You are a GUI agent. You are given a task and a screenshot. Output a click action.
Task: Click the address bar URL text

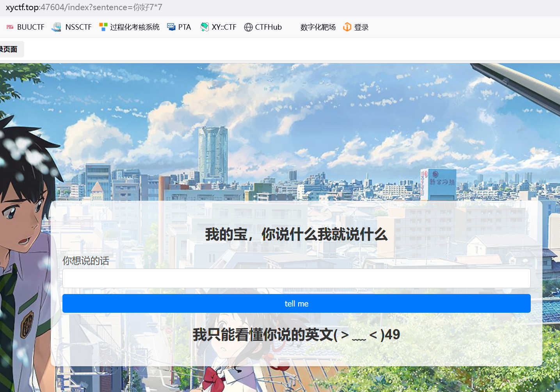84,7
